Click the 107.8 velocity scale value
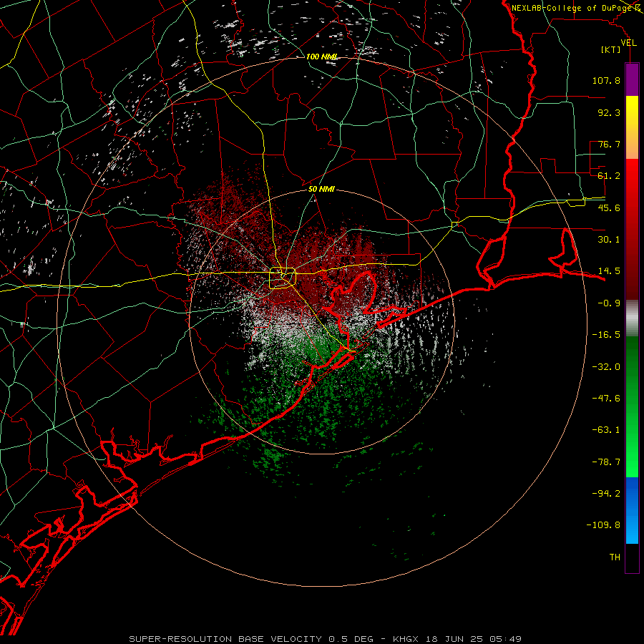This screenshot has width=644, height=644. click(606, 80)
